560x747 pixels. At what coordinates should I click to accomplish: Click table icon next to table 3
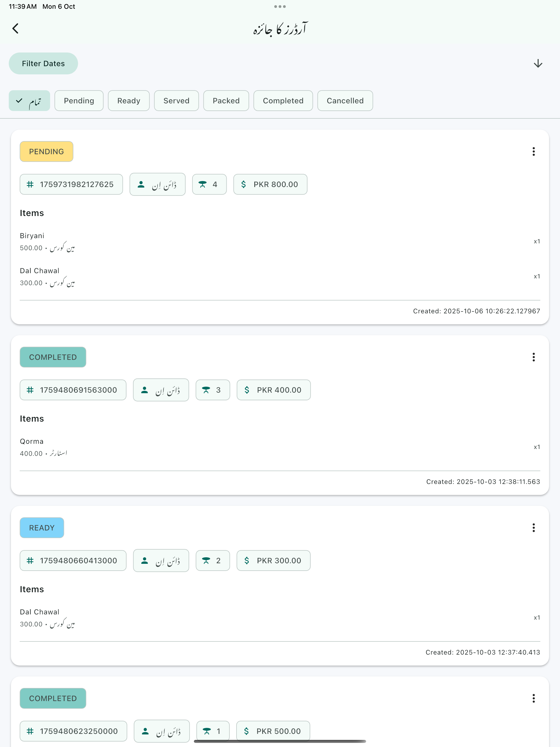click(206, 390)
